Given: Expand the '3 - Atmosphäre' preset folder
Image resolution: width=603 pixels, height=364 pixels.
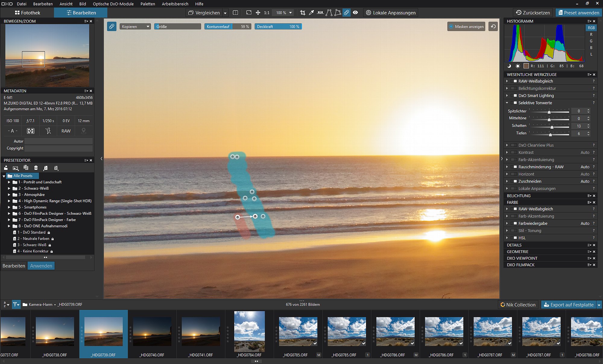Looking at the screenshot, I should 9,195.
